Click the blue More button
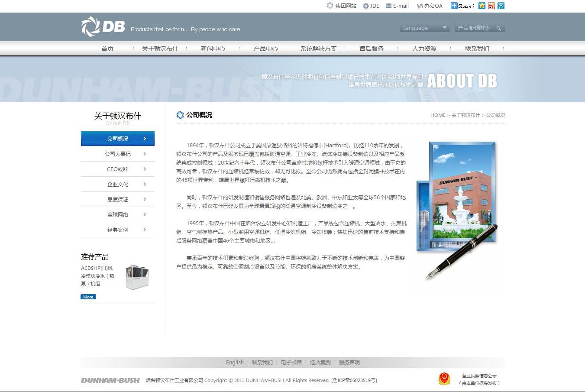This screenshot has width=585, height=392. point(88,297)
